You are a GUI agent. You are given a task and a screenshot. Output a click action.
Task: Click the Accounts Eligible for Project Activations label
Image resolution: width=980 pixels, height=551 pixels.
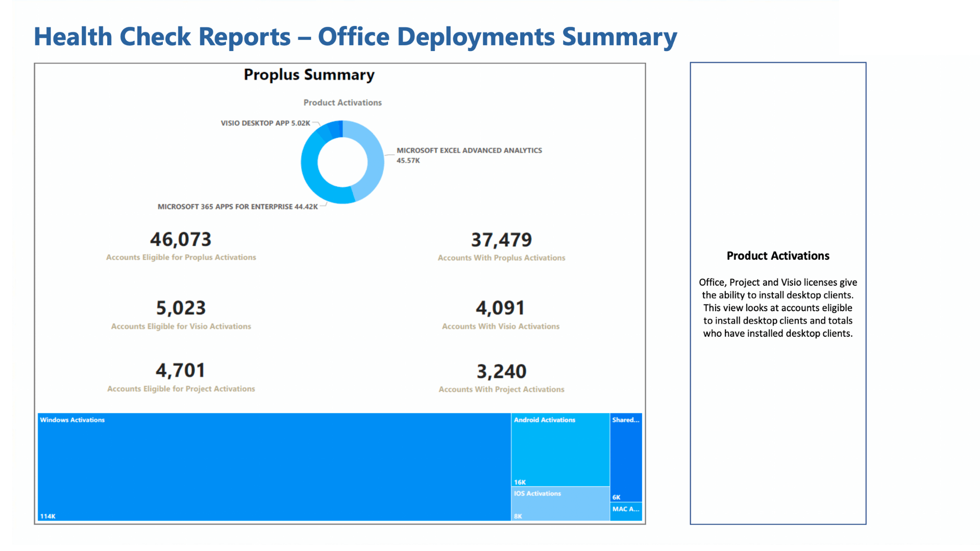pyautogui.click(x=181, y=389)
